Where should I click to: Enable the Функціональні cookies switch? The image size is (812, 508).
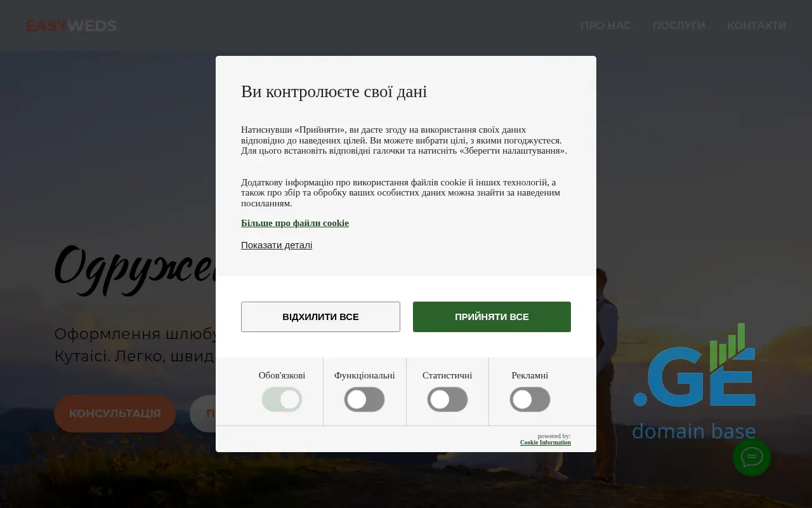tap(364, 399)
